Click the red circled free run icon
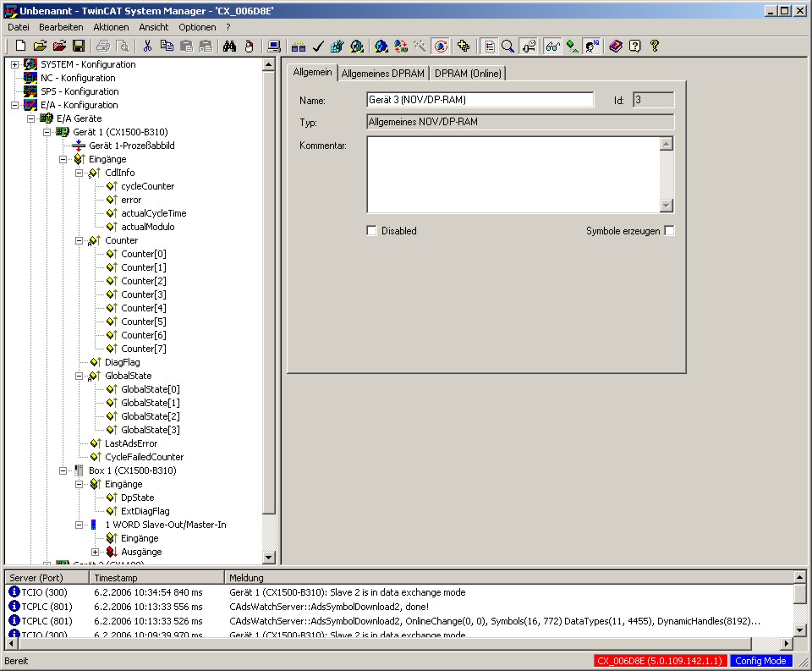 (441, 46)
